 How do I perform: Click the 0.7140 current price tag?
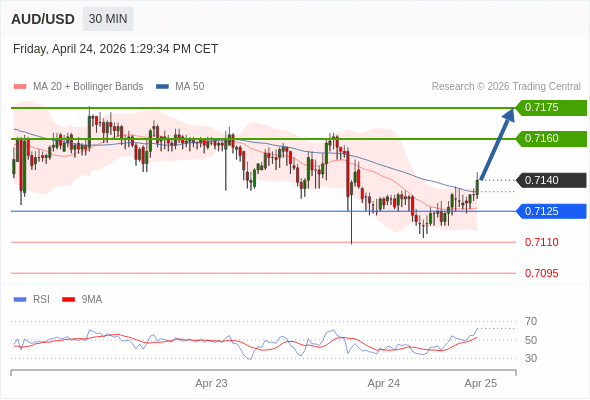coord(551,180)
